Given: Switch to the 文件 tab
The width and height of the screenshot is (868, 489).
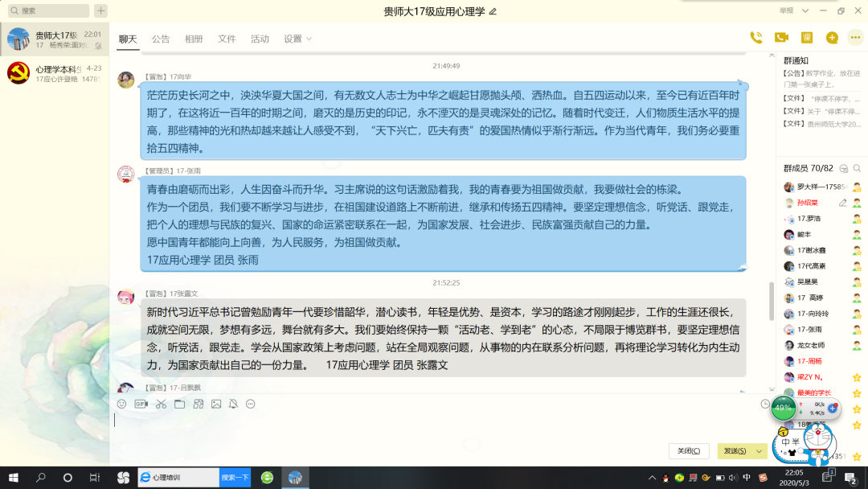Looking at the screenshot, I should (227, 39).
